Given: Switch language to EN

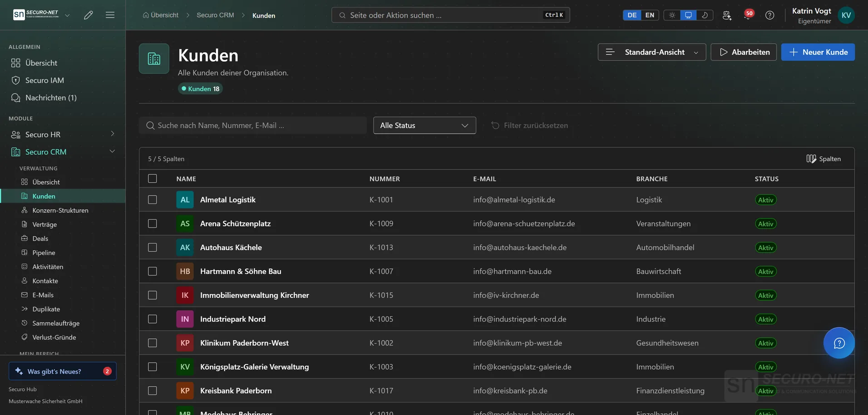Looking at the screenshot, I should 650,15.
